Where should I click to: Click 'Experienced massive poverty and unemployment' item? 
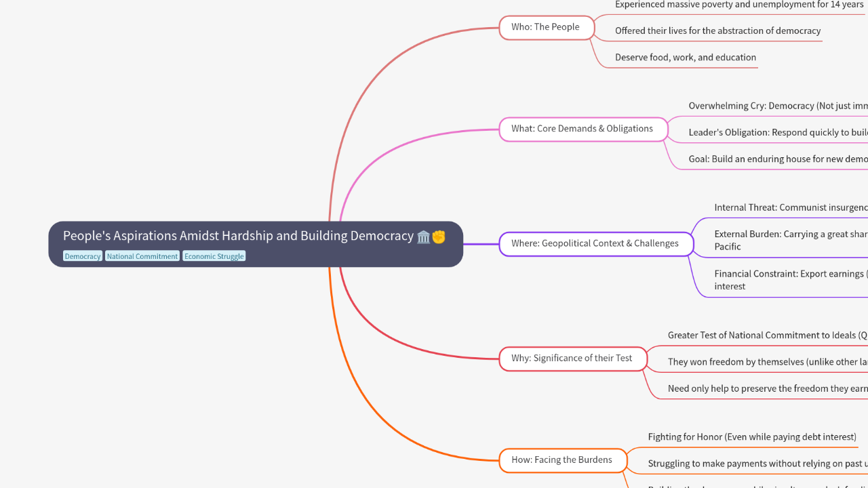click(738, 5)
